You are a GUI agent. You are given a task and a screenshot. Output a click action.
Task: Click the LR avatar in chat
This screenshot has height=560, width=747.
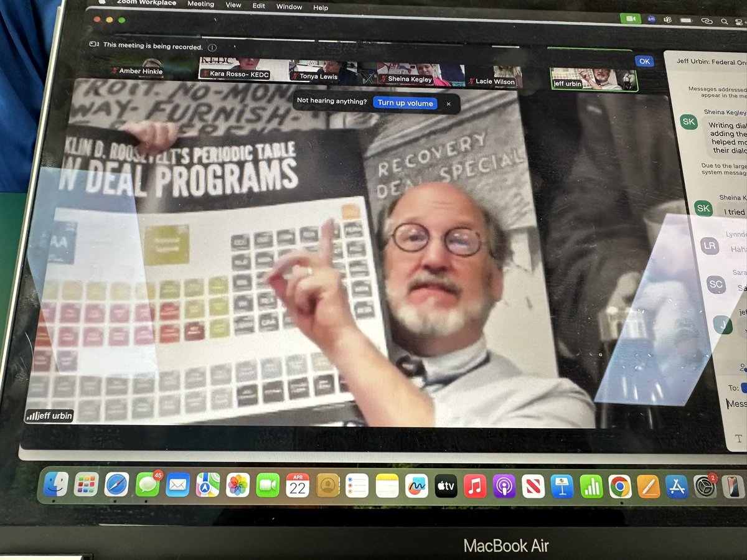pyautogui.click(x=710, y=246)
